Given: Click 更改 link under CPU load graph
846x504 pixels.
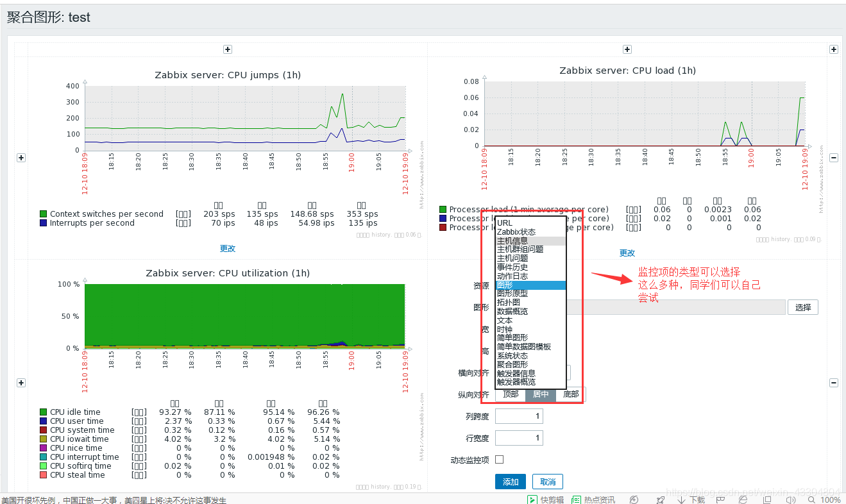Looking at the screenshot, I should coord(627,253).
